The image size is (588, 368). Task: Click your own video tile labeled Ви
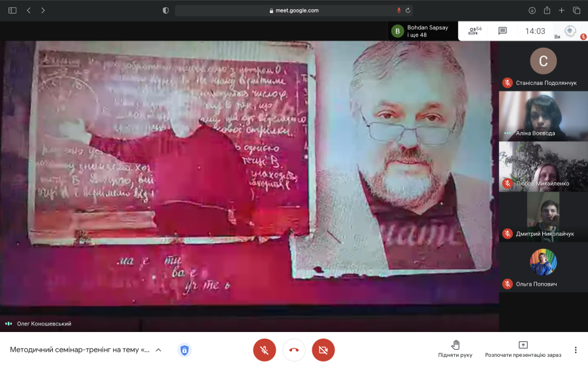[570, 31]
